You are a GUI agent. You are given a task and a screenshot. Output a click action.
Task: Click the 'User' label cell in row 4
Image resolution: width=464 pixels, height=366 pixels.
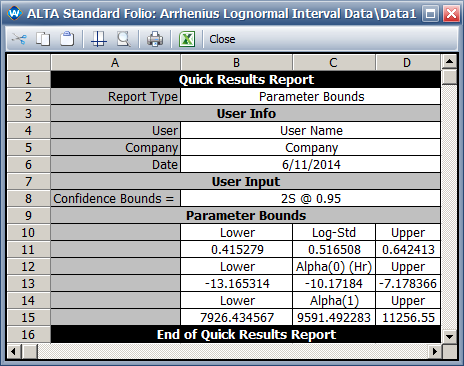(x=115, y=131)
